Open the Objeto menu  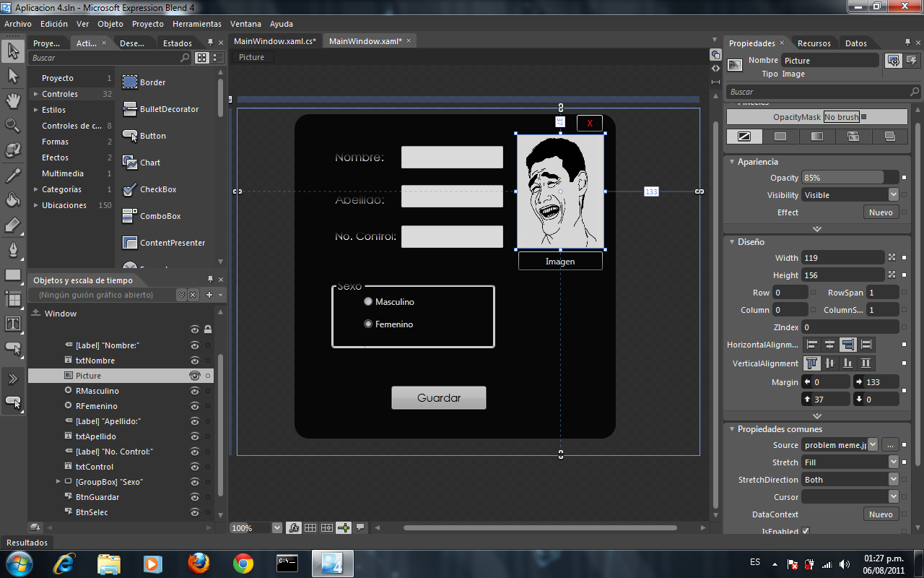[110, 24]
